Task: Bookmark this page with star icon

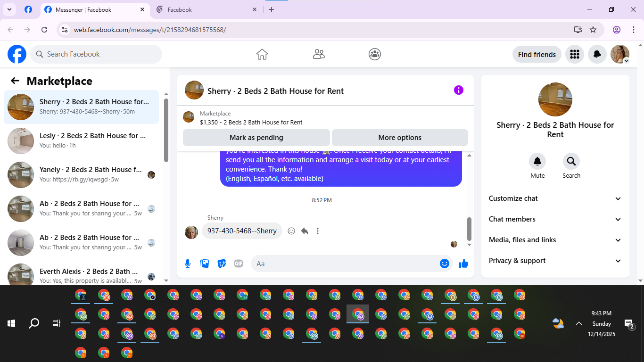Action: 593,30
